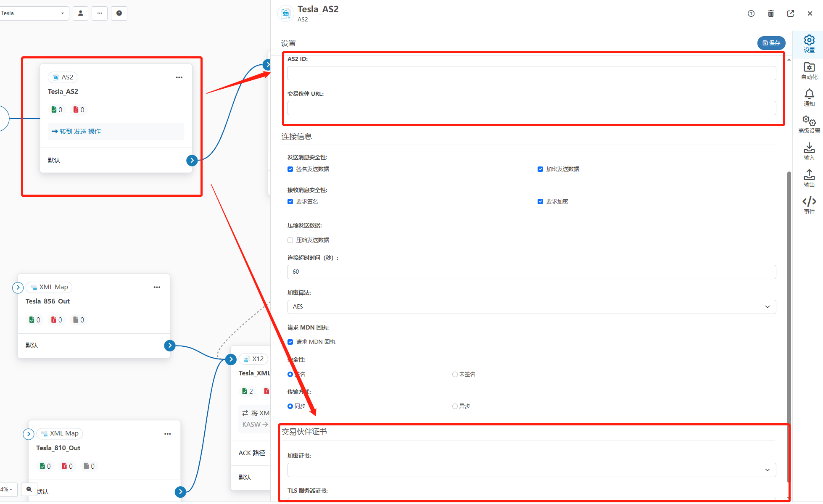Uncheck 签名发送数据 checkbox
This screenshot has height=504, width=823.
coord(290,169)
